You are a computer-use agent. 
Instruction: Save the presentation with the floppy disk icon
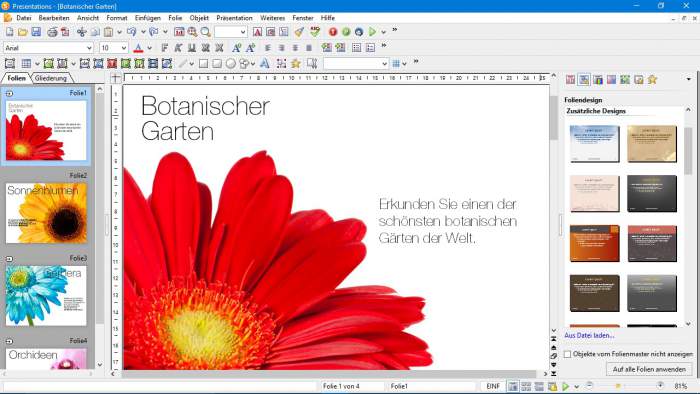(x=36, y=32)
